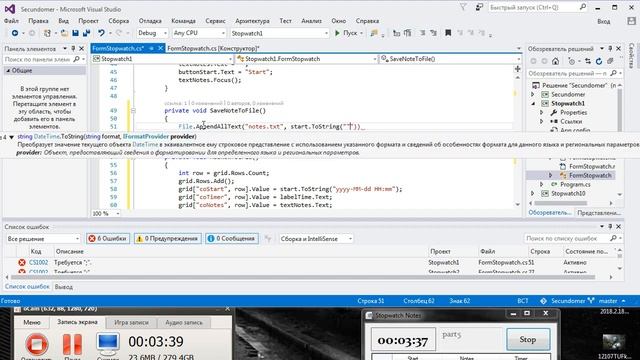Click the Save file icon in toolbar
This screenshot has width=640, height=360.
click(75, 33)
